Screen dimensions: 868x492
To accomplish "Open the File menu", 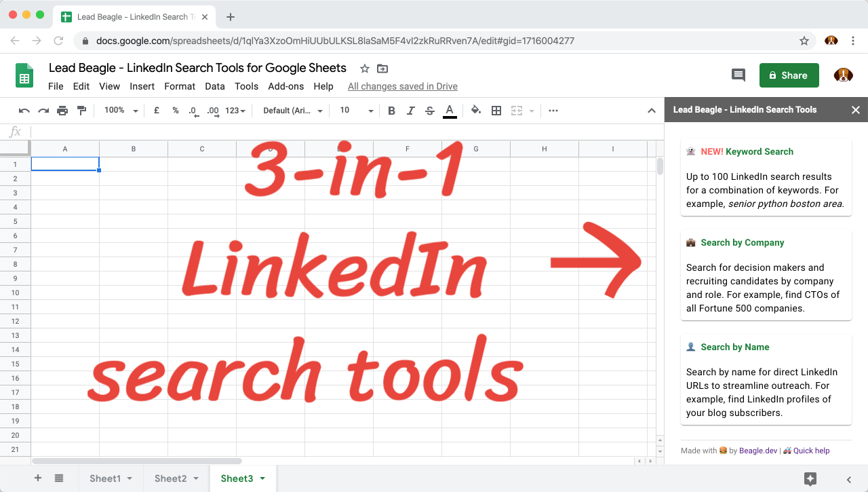I will (56, 86).
